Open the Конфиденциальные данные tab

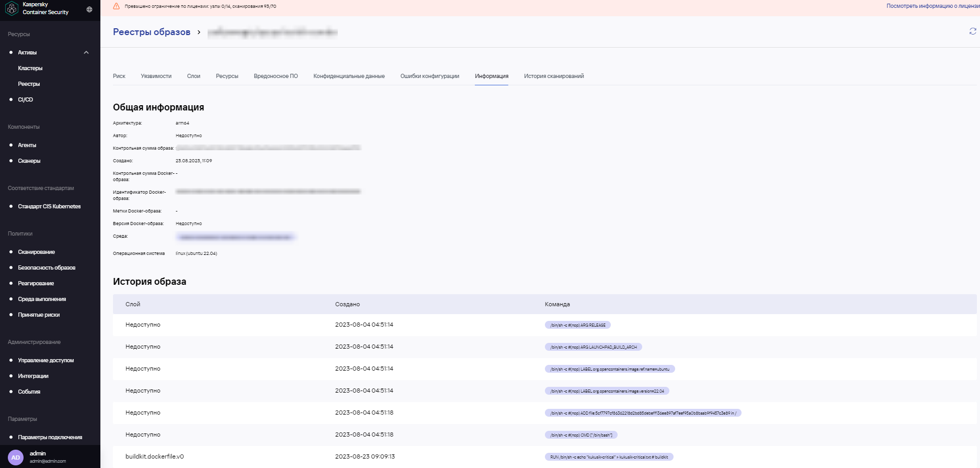pos(349,76)
